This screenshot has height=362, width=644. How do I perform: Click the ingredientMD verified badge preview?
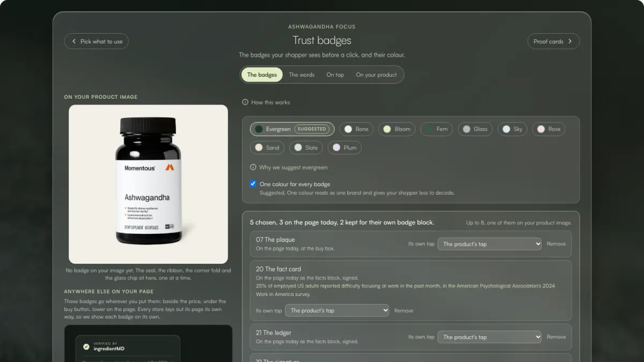128,349
